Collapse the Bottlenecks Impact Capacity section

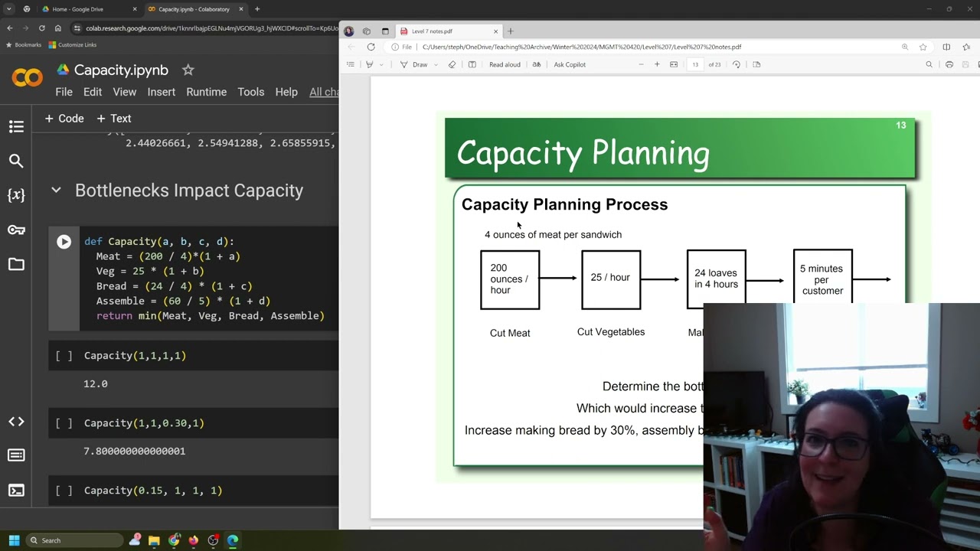click(56, 191)
